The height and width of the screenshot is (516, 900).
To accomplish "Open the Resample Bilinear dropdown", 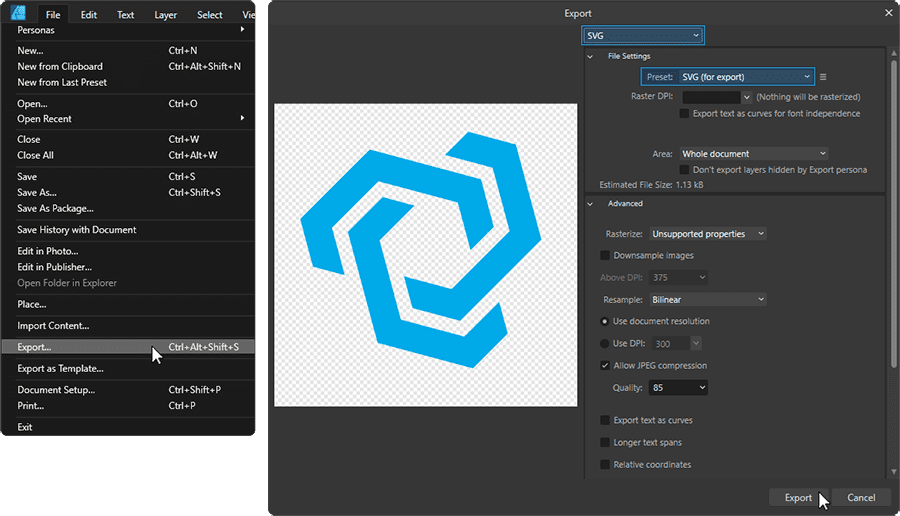I will 708,300.
